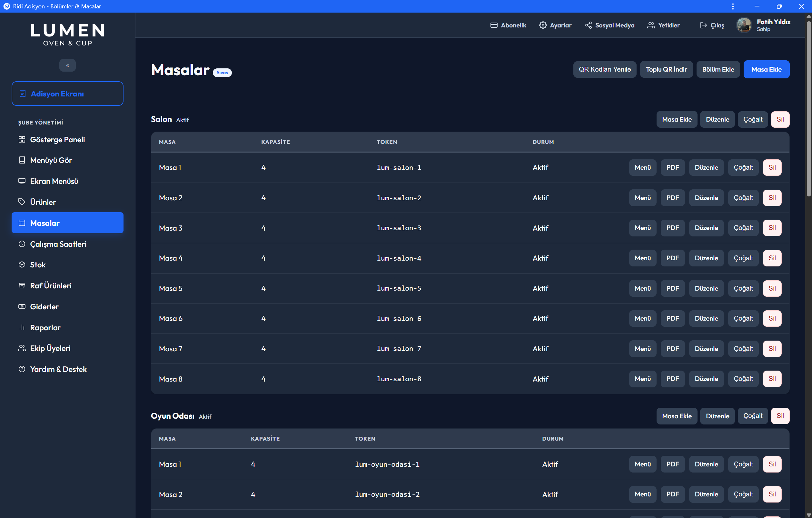The width and height of the screenshot is (812, 518).
Task: Go to Stok in the sidebar
Action: tap(67, 265)
